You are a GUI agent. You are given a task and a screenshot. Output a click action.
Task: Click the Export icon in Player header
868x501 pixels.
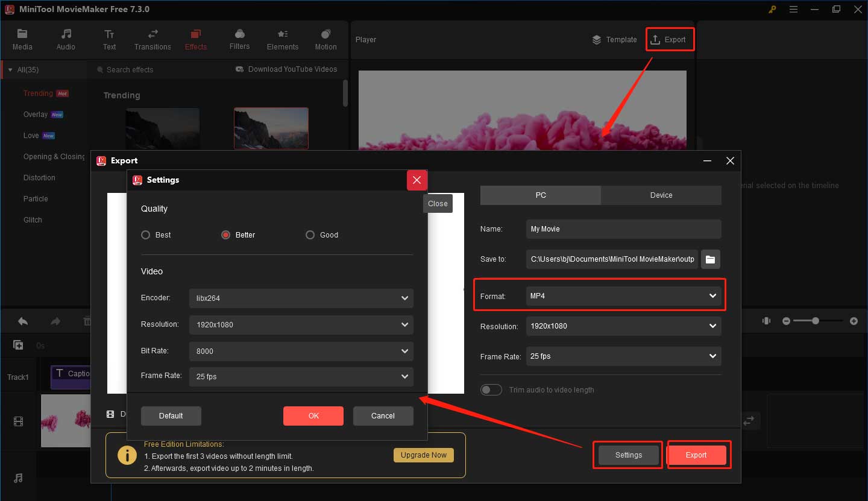coord(656,39)
